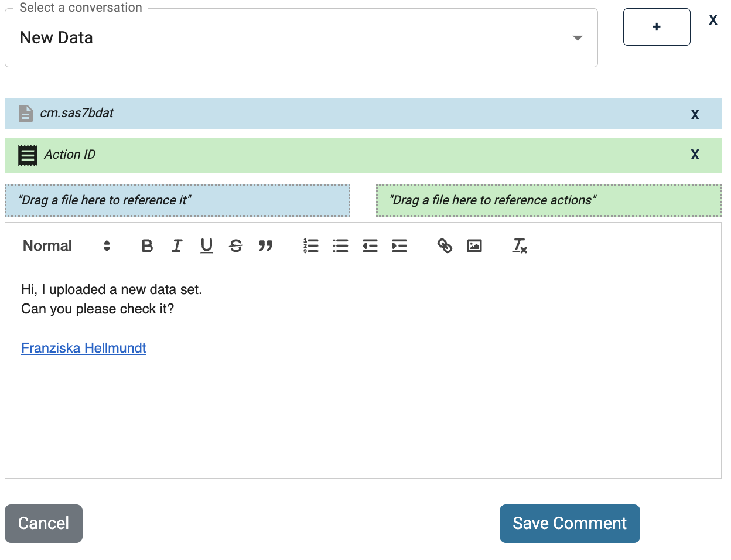Toggle bold formatting in editor toolbar

click(148, 246)
